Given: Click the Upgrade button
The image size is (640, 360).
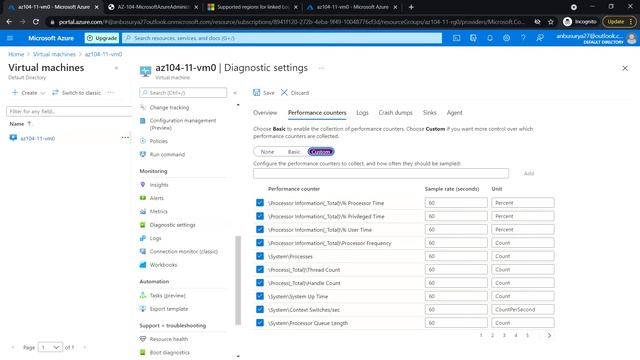Looking at the screenshot, I should pyautogui.click(x=102, y=38).
